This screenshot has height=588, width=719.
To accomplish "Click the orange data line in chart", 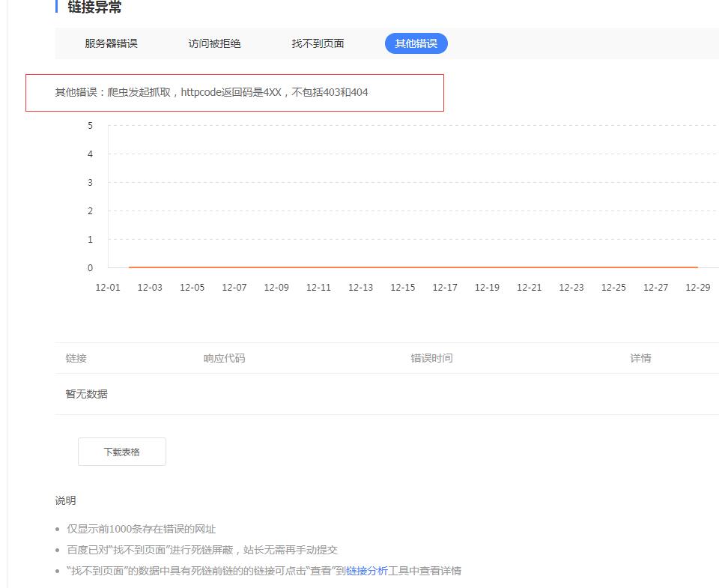I will click(412, 267).
